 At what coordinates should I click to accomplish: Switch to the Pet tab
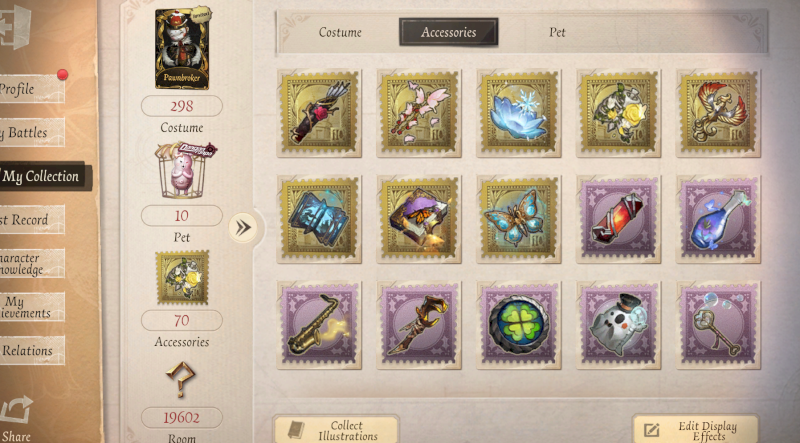[557, 32]
